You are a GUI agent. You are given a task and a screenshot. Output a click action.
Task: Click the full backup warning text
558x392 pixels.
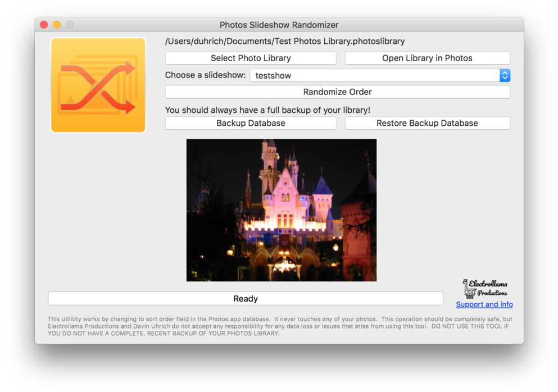pyautogui.click(x=267, y=110)
